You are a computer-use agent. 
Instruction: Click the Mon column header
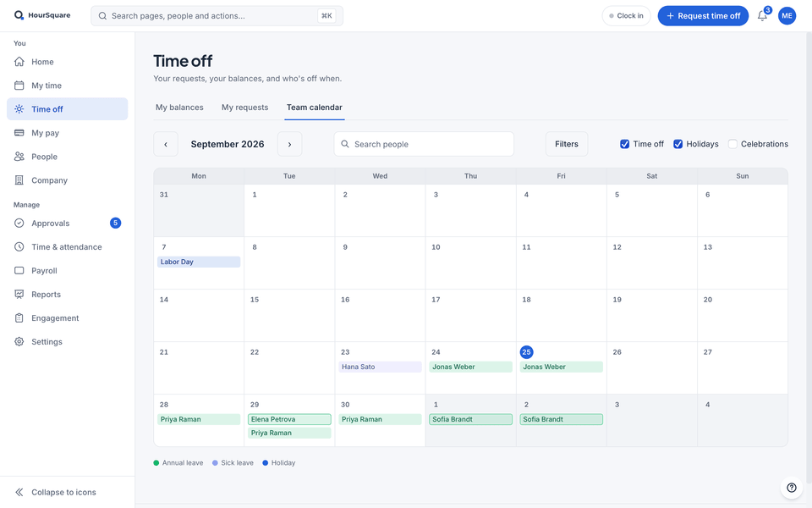coord(199,176)
